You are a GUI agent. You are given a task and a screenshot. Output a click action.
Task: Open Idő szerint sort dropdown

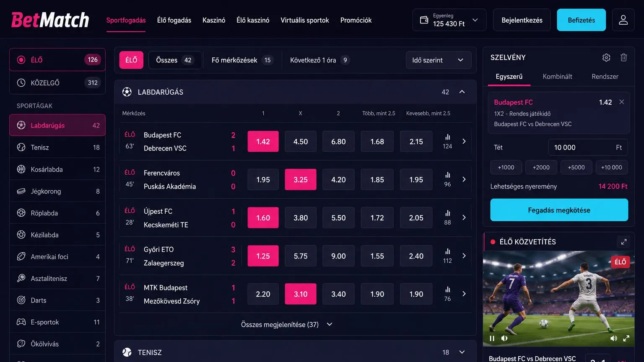pyautogui.click(x=438, y=60)
